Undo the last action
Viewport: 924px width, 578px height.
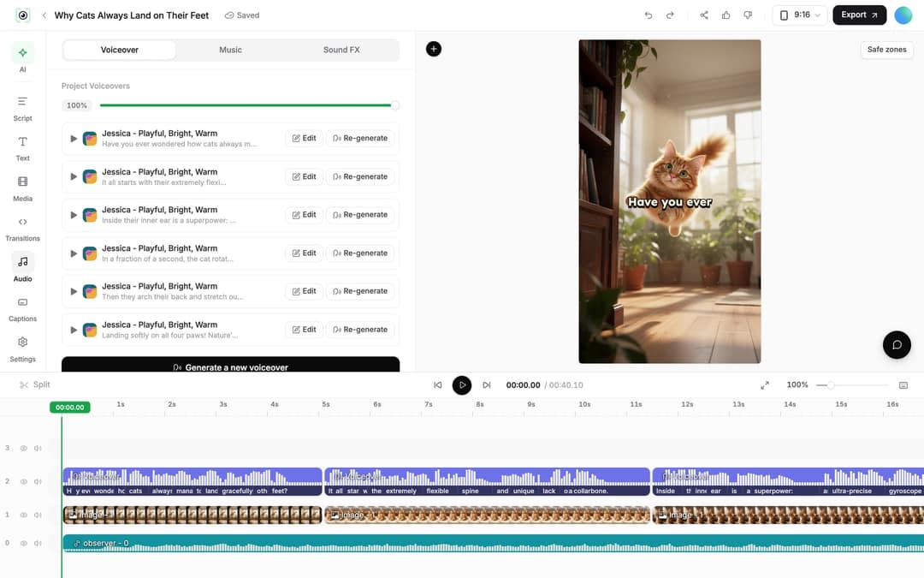pos(649,15)
